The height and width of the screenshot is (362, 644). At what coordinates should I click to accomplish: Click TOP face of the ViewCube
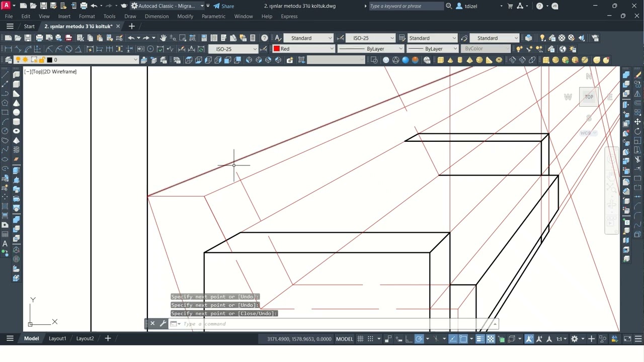[589, 97]
